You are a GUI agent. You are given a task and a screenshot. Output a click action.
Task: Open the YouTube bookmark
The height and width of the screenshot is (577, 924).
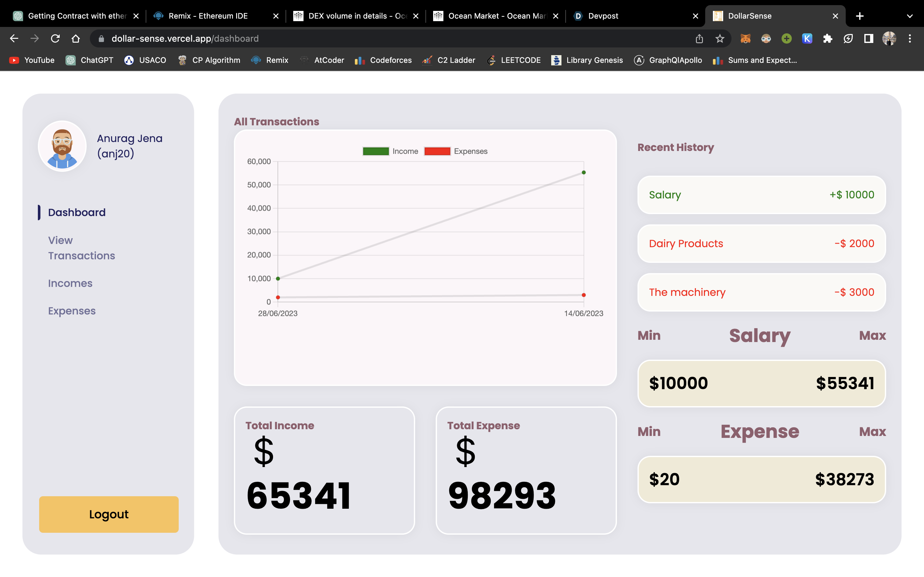tap(32, 60)
